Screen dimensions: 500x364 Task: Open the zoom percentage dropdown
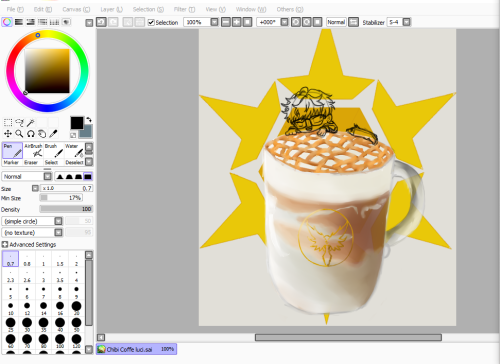click(214, 22)
